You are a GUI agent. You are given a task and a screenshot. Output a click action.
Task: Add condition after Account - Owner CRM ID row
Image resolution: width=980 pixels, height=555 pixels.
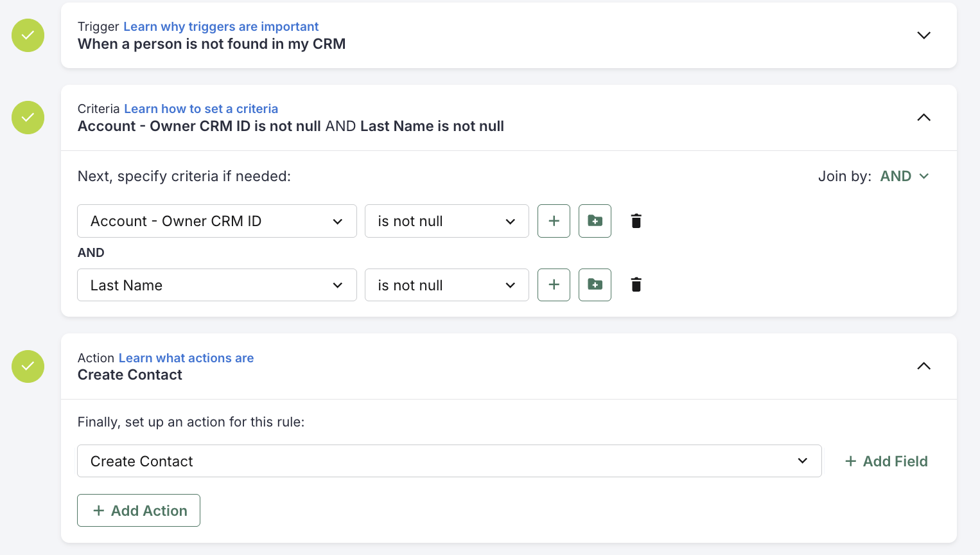click(554, 221)
